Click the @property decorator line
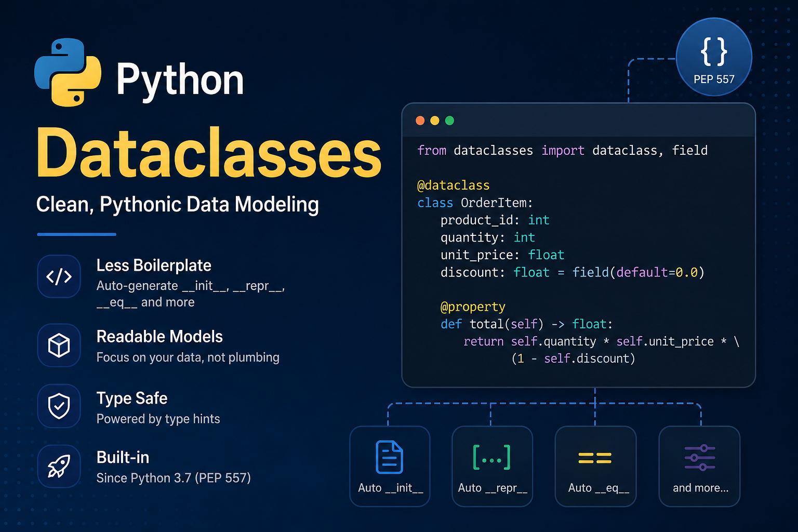Screen dimensions: 798x532 point(473,307)
